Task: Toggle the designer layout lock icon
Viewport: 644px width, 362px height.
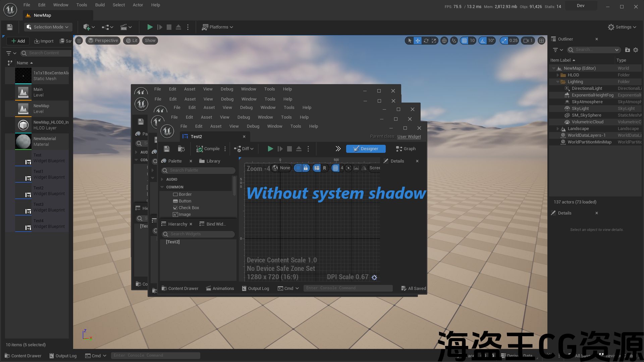Action: click(x=306, y=168)
